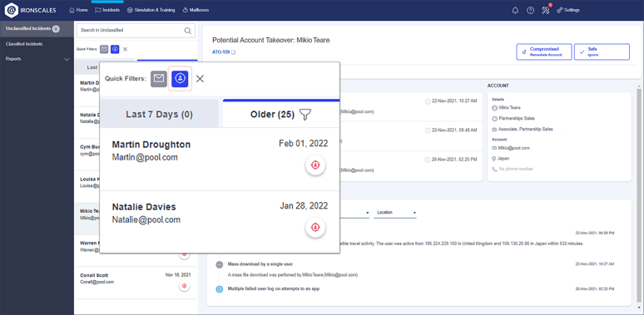Open the notifications bell
This screenshot has width=644, height=315.
515,10
